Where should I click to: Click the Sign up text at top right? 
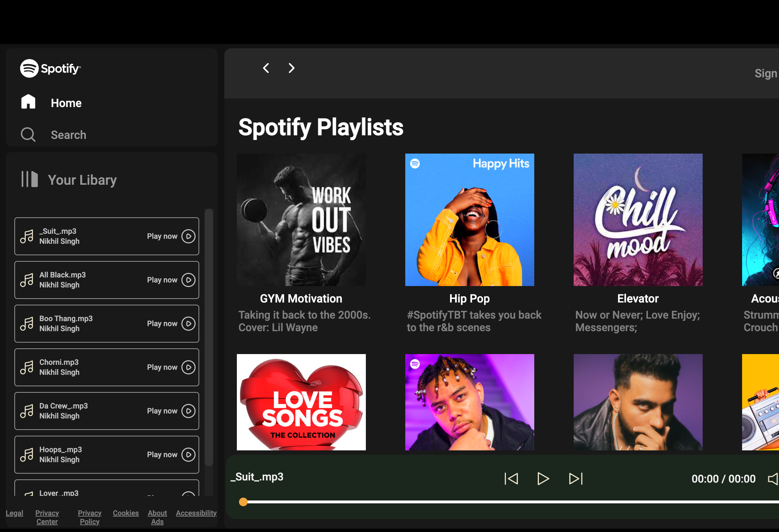(766, 73)
